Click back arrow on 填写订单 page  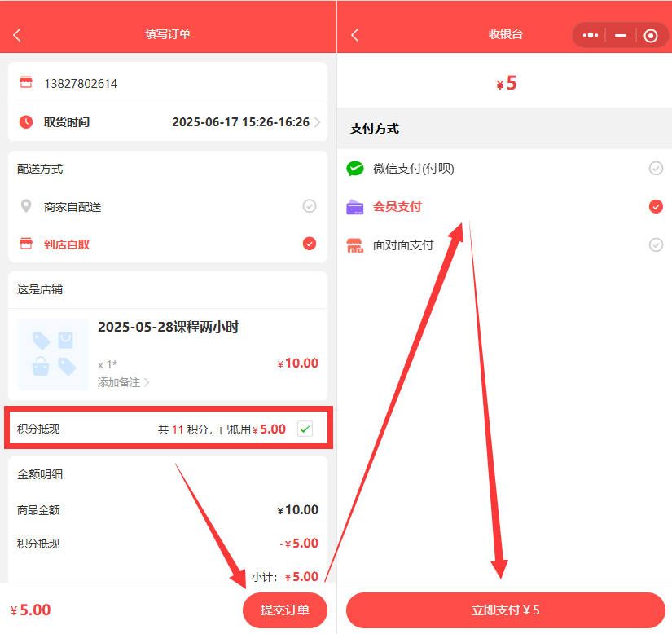17,35
